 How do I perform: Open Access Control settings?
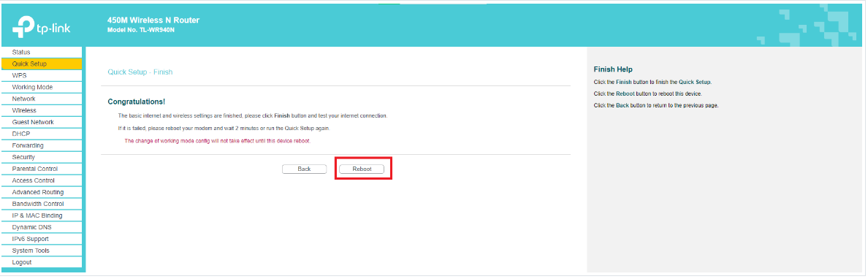tap(42, 180)
